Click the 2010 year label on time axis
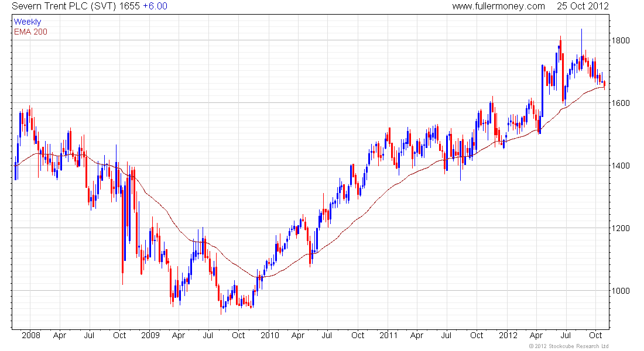Viewport: 644px width, 351px height. 270,335
